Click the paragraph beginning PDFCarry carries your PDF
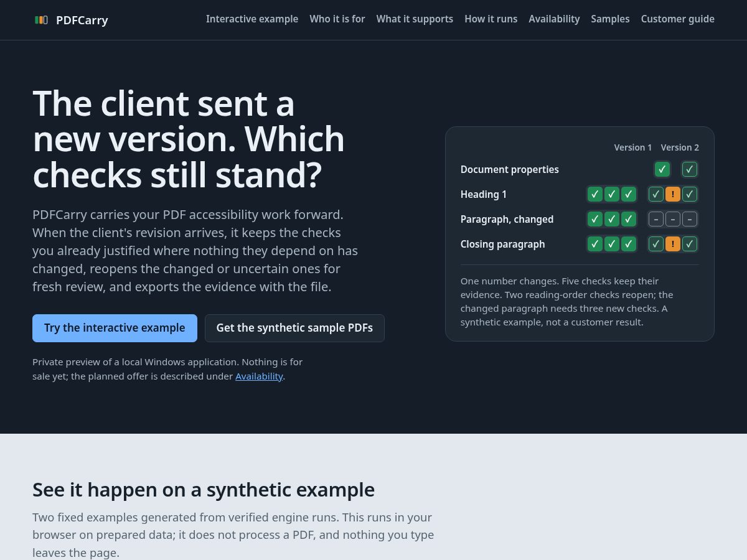 pos(195,251)
